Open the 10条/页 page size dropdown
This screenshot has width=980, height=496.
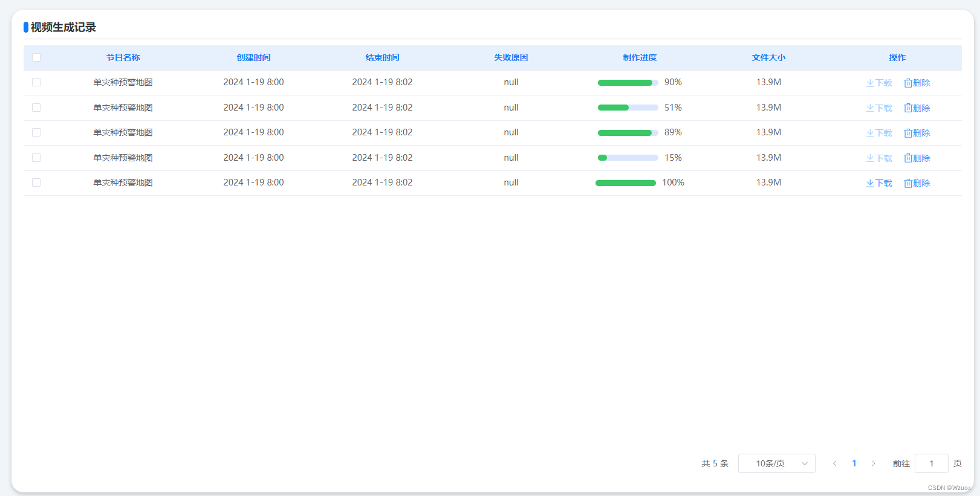[777, 463]
